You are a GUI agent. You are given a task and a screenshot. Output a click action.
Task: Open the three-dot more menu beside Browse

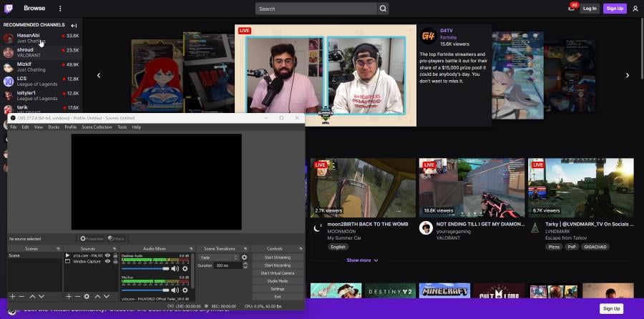point(60,9)
